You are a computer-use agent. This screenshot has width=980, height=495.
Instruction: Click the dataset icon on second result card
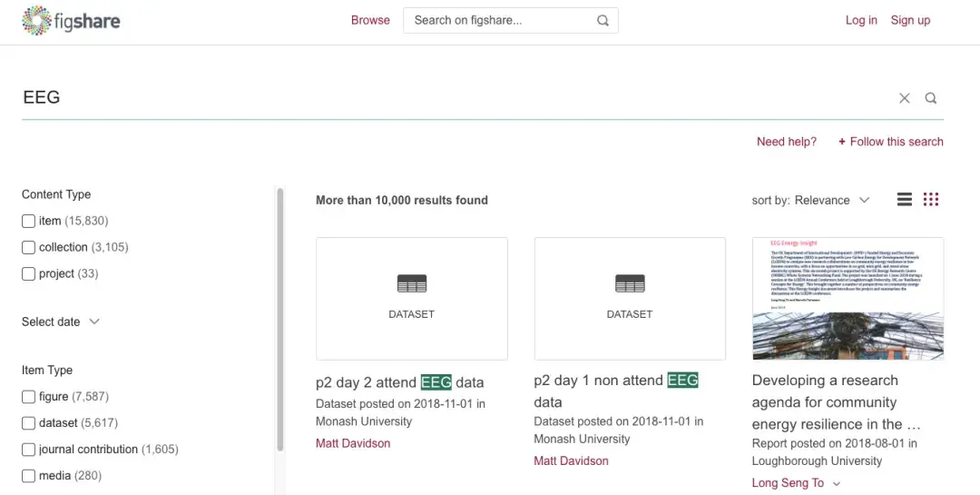[630, 284]
